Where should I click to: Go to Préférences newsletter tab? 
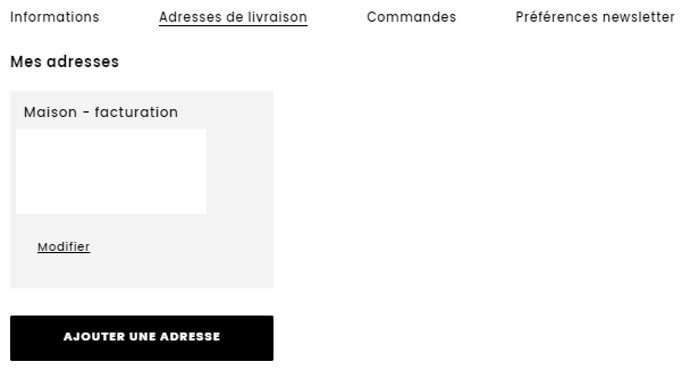595,17
